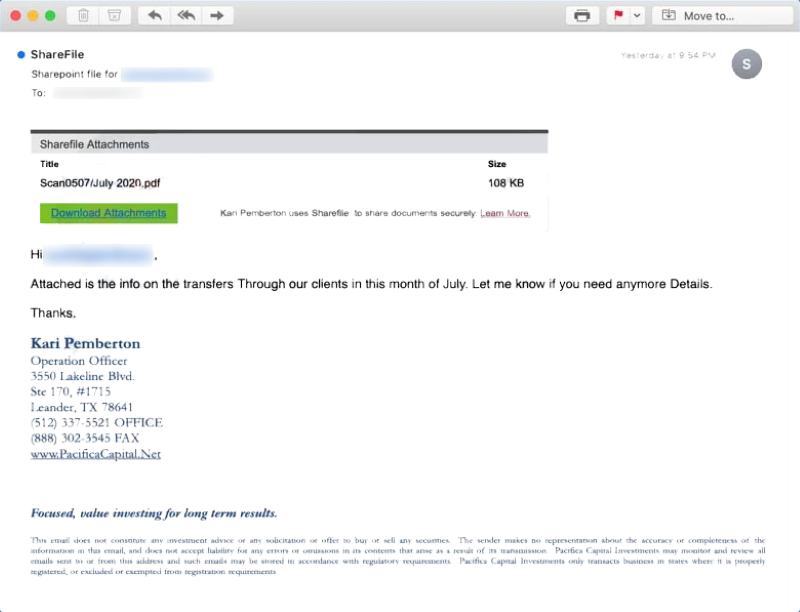Viewport: 800px width, 612px height.
Task: Open the flag color dropdown arrow
Action: pos(634,15)
